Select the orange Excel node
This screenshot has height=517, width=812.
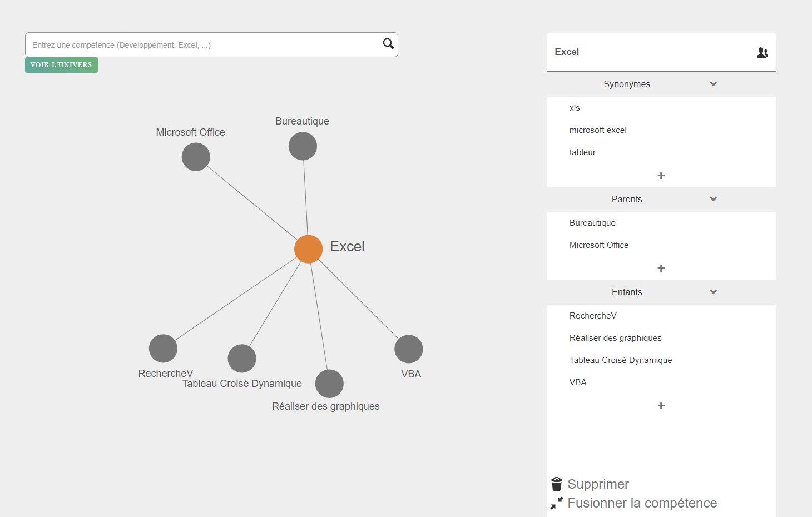(x=308, y=249)
